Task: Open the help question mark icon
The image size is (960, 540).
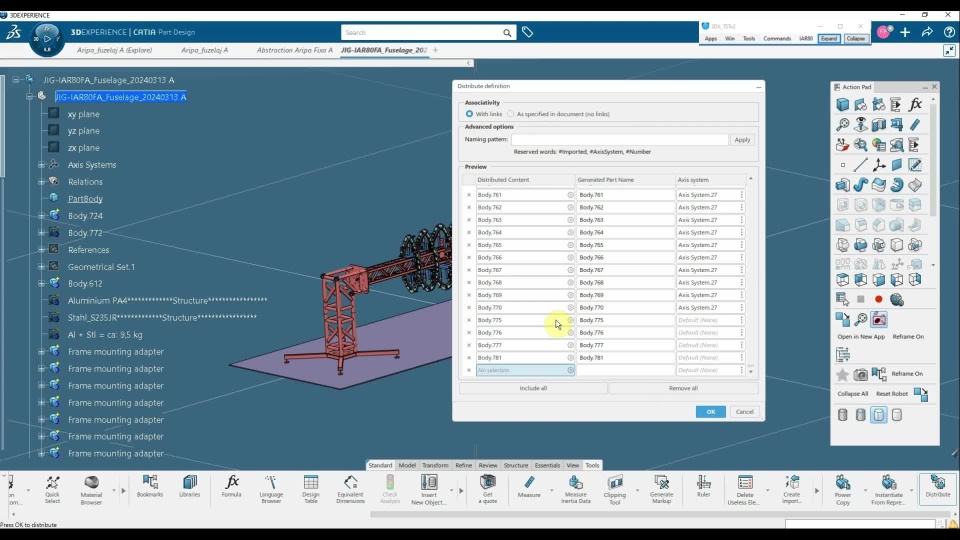Action: [x=949, y=32]
